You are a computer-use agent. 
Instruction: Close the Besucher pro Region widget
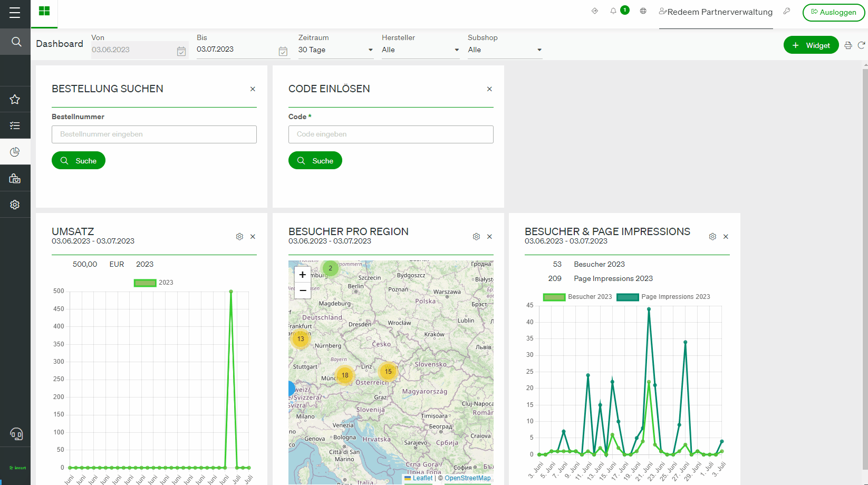click(x=489, y=237)
